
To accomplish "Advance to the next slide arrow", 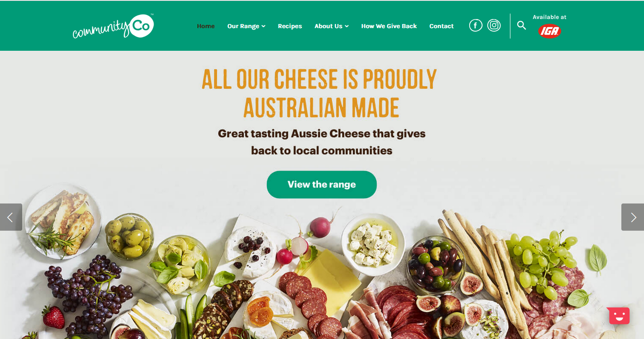I will [633, 217].
